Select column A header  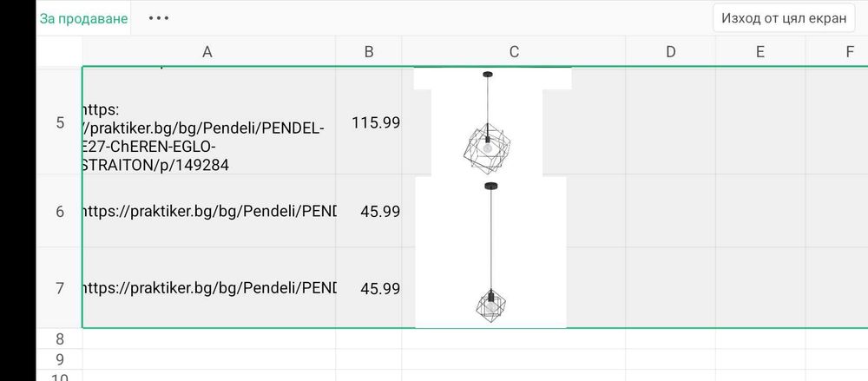click(207, 52)
